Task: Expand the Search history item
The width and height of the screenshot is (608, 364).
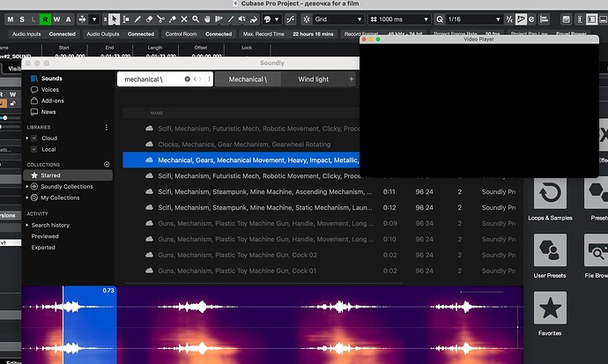Action: pos(27,226)
